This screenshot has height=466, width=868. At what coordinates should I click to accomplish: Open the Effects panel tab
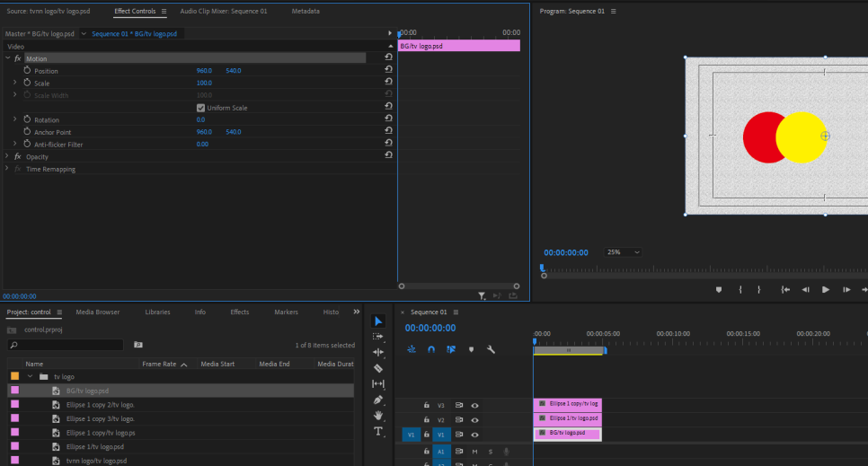(240, 312)
